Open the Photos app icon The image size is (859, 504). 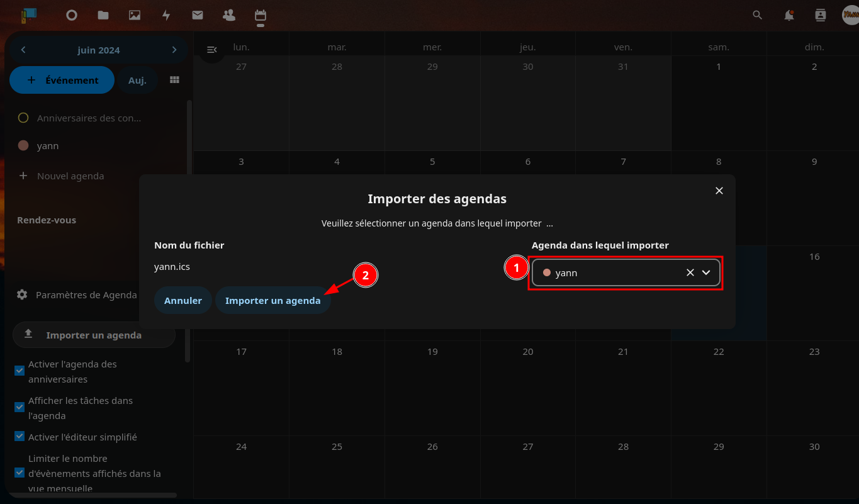[135, 15]
